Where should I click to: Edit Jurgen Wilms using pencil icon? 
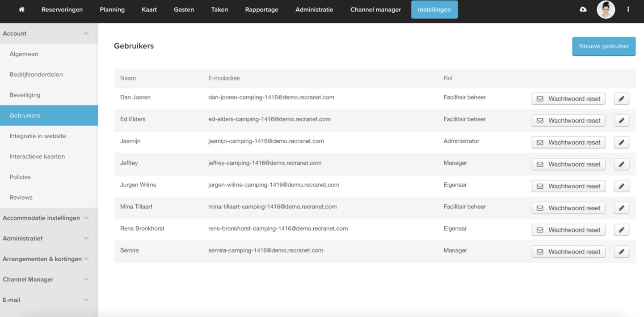[621, 186]
